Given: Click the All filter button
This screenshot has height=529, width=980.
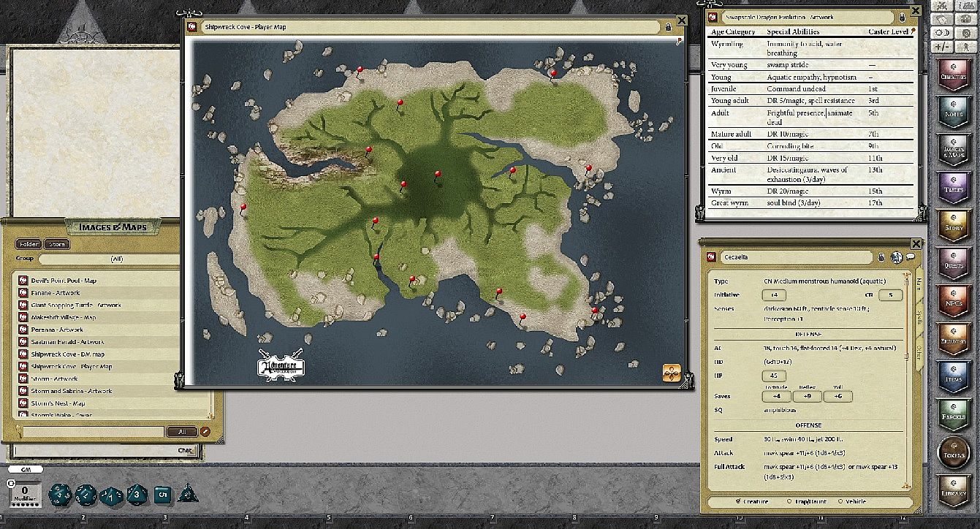Looking at the screenshot, I should coord(182,431).
